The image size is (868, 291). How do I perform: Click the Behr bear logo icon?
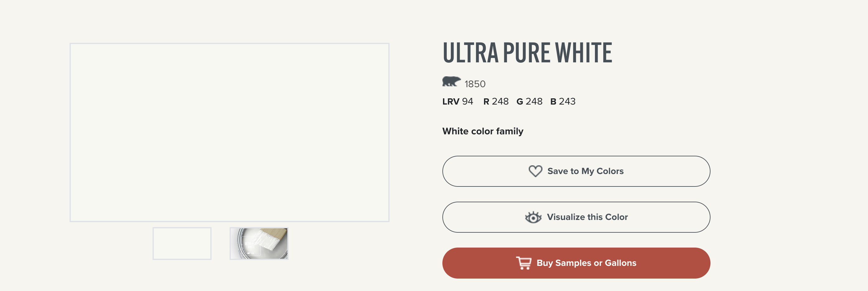451,81
